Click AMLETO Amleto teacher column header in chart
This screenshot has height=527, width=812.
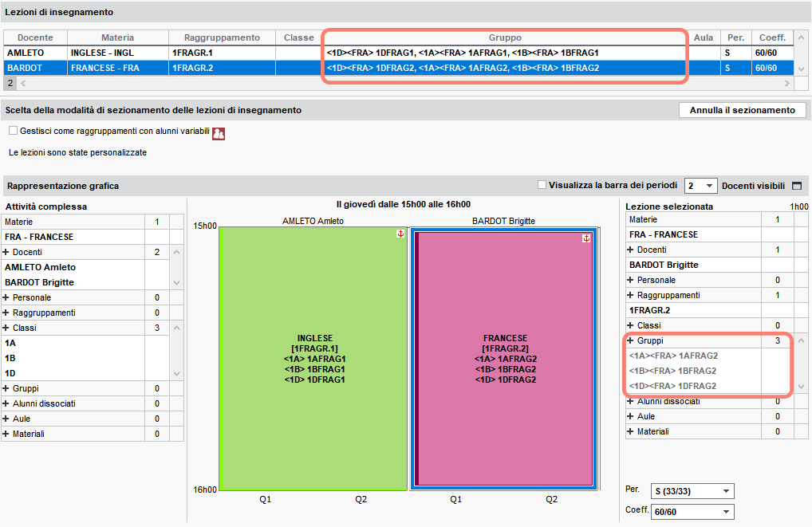coord(313,221)
